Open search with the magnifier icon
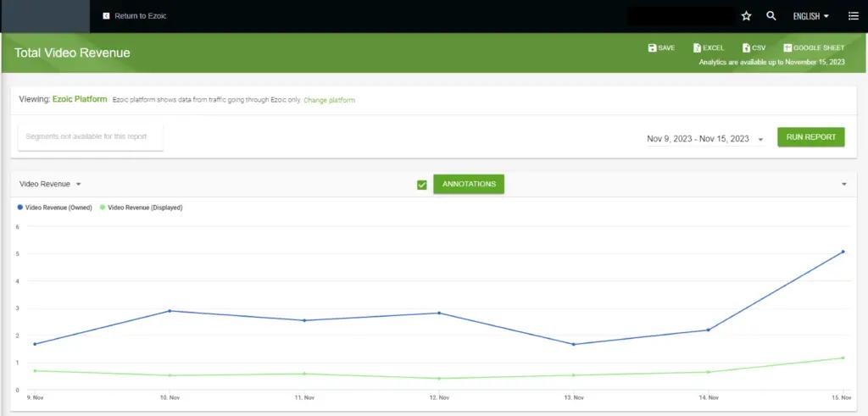 (x=771, y=16)
